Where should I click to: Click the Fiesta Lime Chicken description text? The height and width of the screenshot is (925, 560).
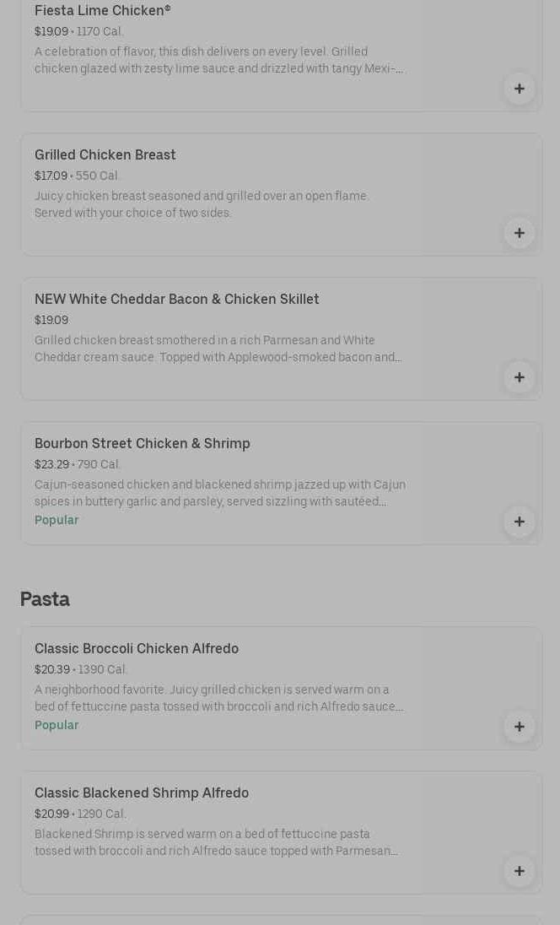218,60
